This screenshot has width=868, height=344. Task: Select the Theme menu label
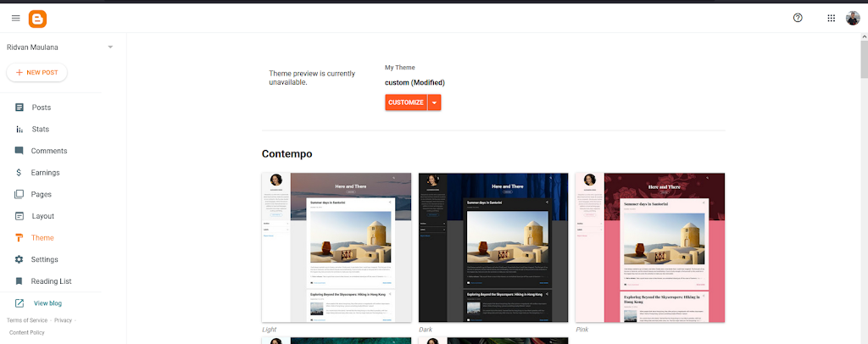click(x=42, y=238)
